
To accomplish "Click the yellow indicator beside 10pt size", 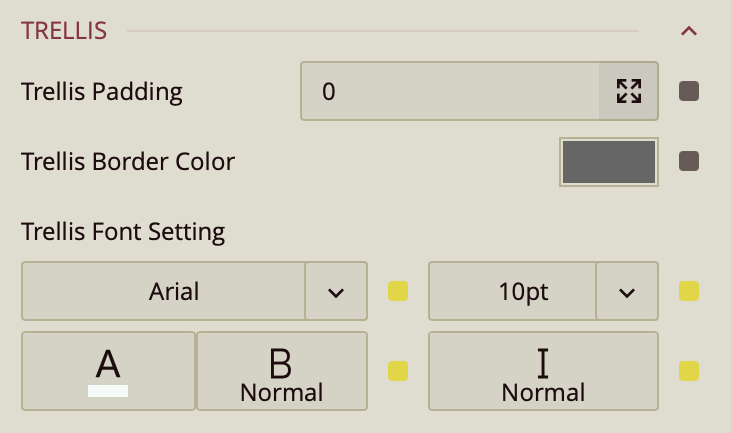I will 689,292.
